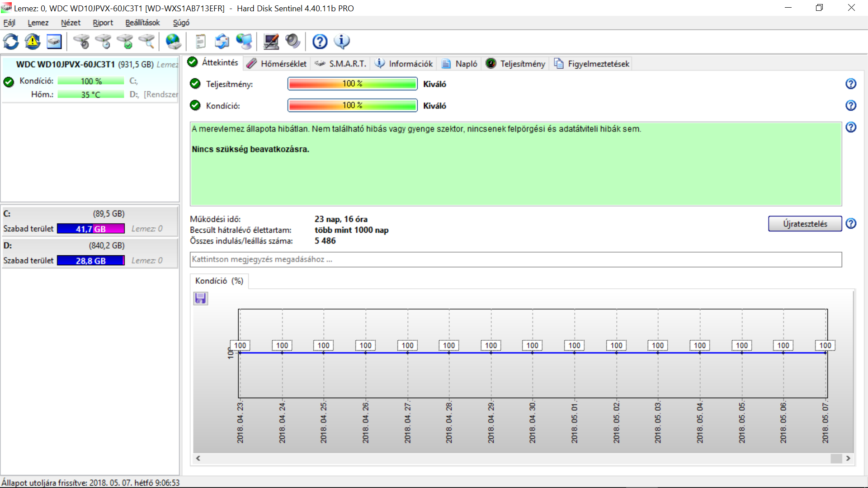
Task: Click the notepad report toolbar icon
Action: pyautogui.click(x=201, y=42)
